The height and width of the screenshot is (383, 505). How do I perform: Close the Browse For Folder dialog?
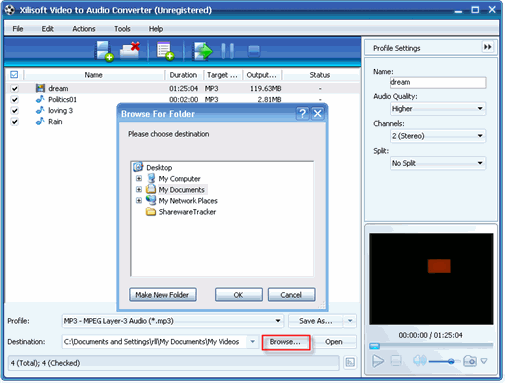tap(318, 114)
